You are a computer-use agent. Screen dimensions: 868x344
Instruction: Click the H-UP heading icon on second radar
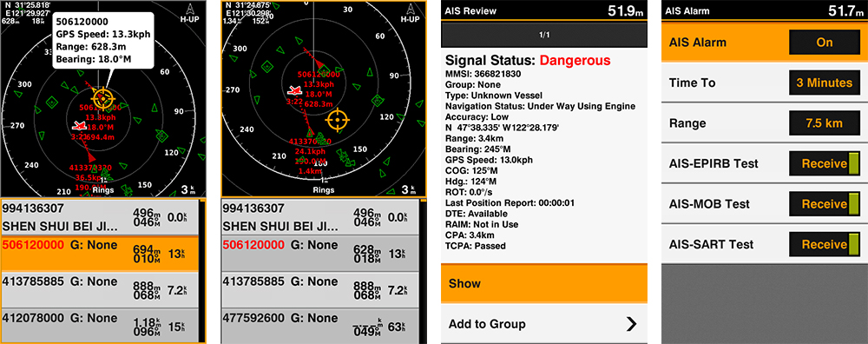[x=409, y=13]
